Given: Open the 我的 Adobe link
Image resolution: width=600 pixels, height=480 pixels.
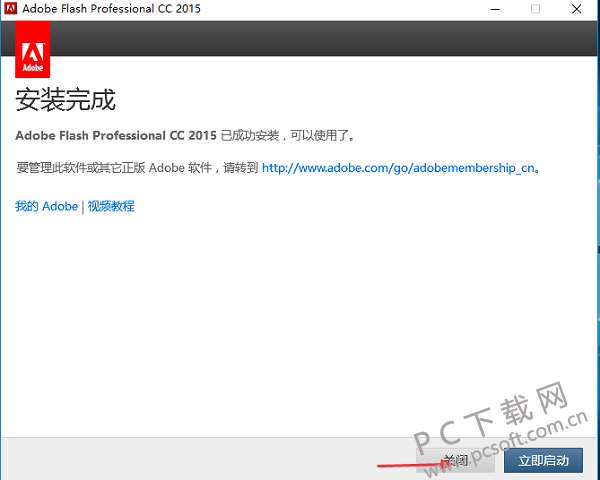Looking at the screenshot, I should (46, 206).
